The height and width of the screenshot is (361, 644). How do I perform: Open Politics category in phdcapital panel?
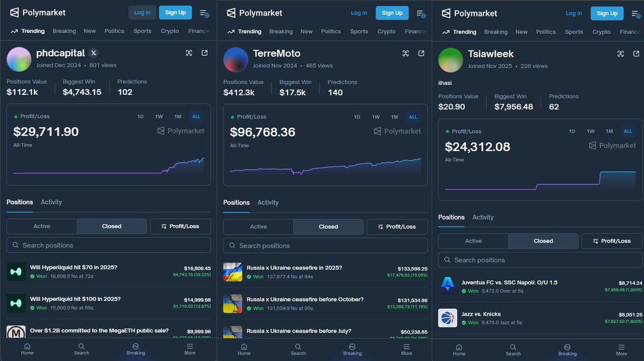coord(114,31)
